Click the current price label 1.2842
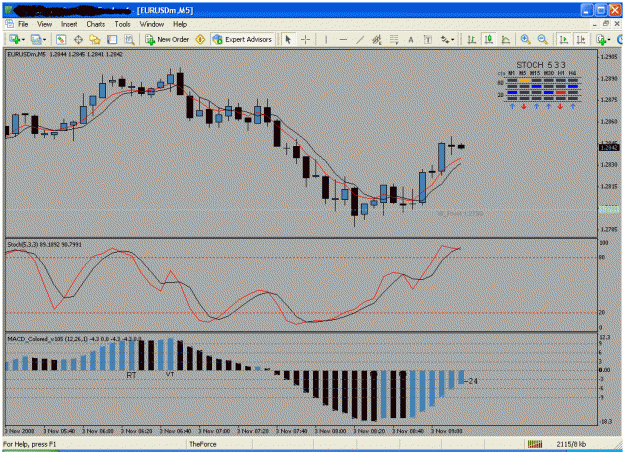625x452 pixels. pos(609,147)
